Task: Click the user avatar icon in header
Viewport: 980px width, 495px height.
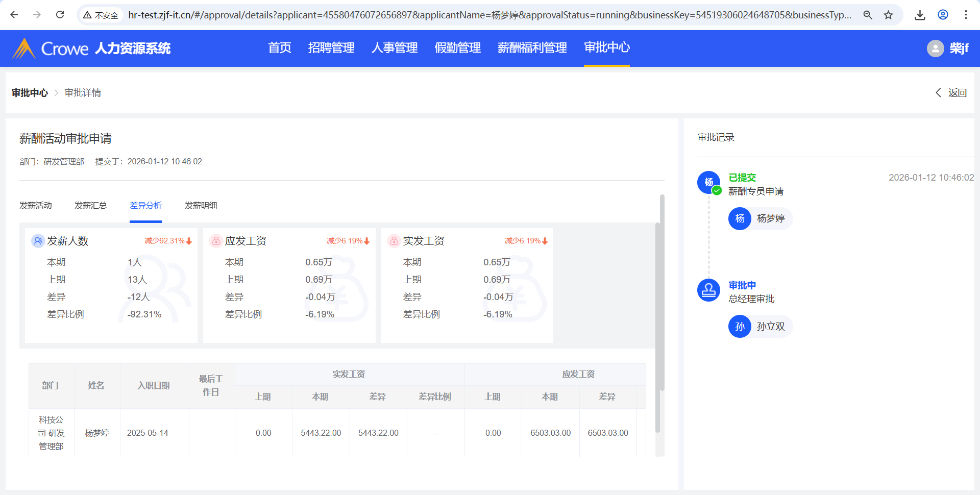Action: pos(935,48)
